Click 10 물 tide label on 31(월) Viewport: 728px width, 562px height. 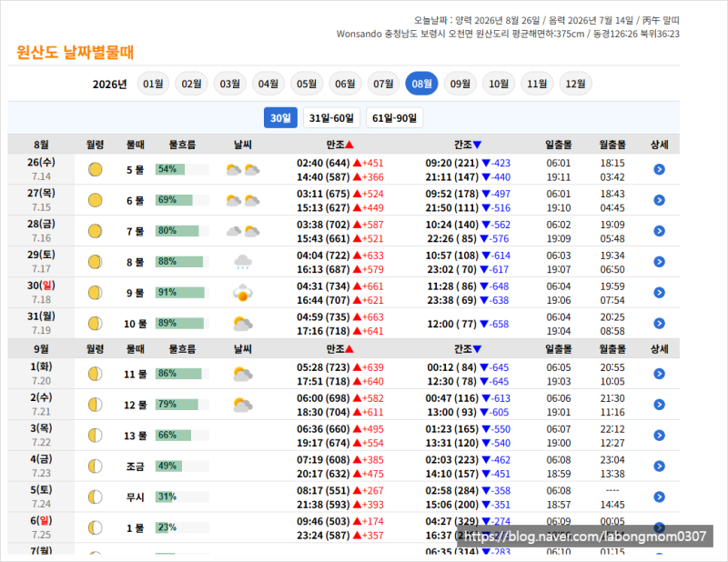[x=135, y=324]
